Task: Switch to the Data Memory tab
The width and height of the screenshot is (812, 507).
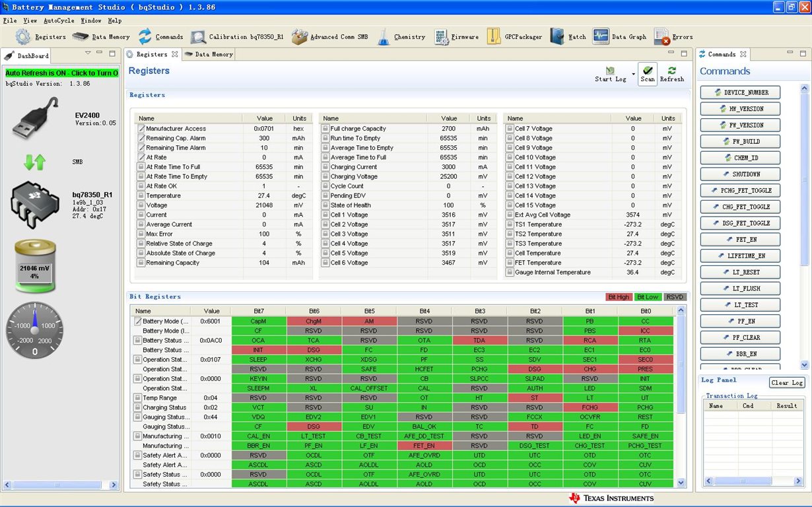Action: point(208,54)
